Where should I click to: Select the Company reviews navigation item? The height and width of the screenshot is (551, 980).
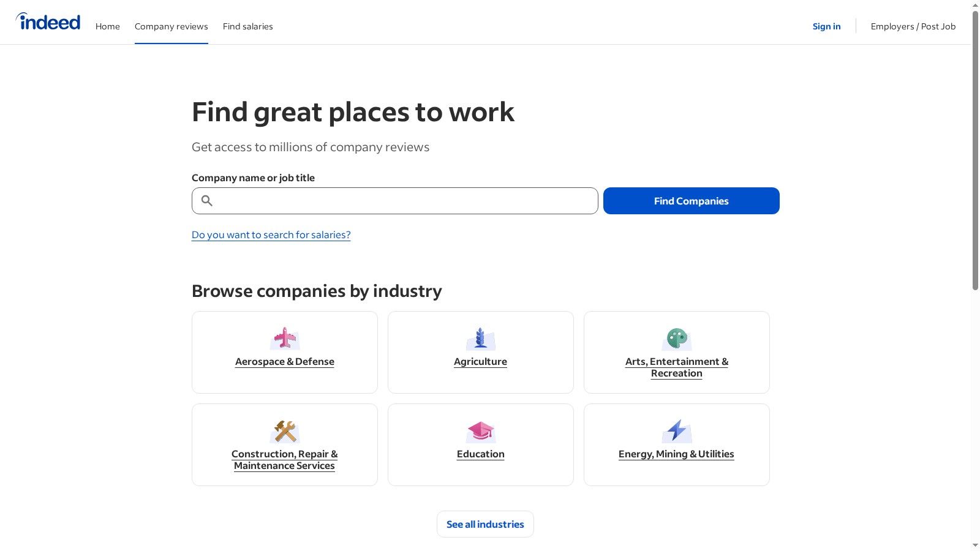(x=171, y=26)
